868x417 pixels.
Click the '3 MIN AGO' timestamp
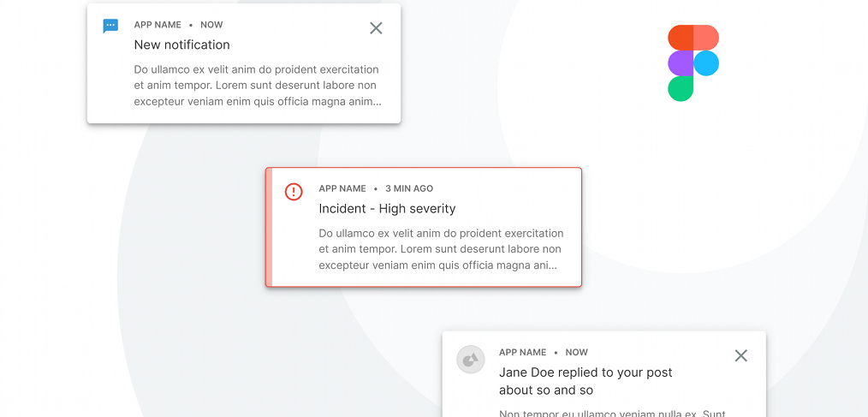pyautogui.click(x=409, y=189)
